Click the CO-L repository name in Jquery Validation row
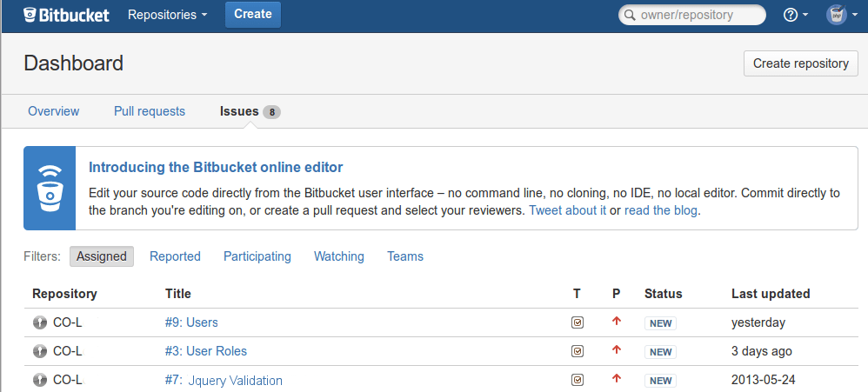This screenshot has height=392, width=868. coord(68,380)
